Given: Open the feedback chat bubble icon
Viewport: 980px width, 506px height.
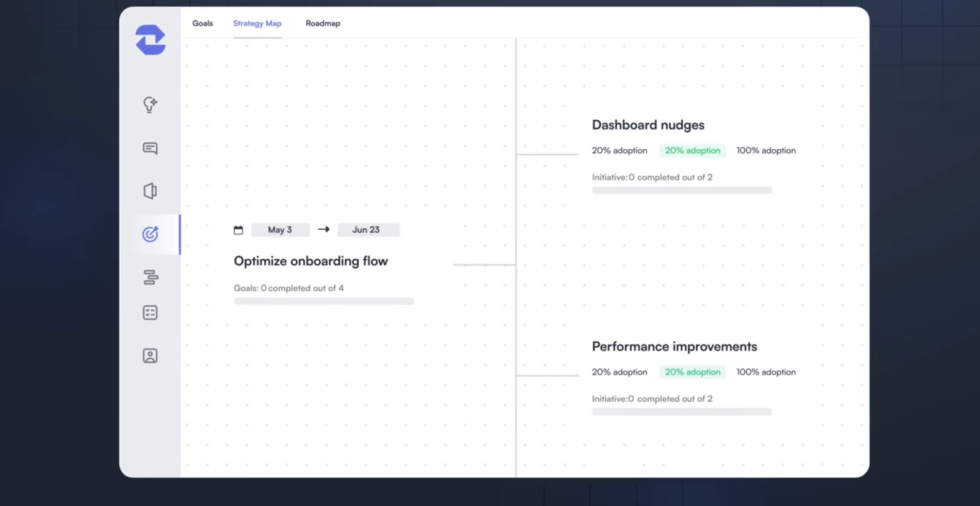Looking at the screenshot, I should click(x=150, y=149).
